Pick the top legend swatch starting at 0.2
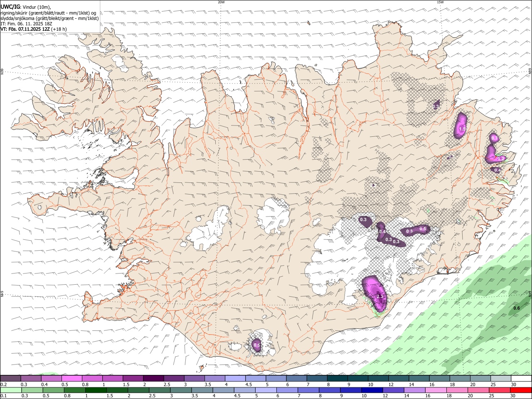The image size is (532, 399). click(x=10, y=378)
